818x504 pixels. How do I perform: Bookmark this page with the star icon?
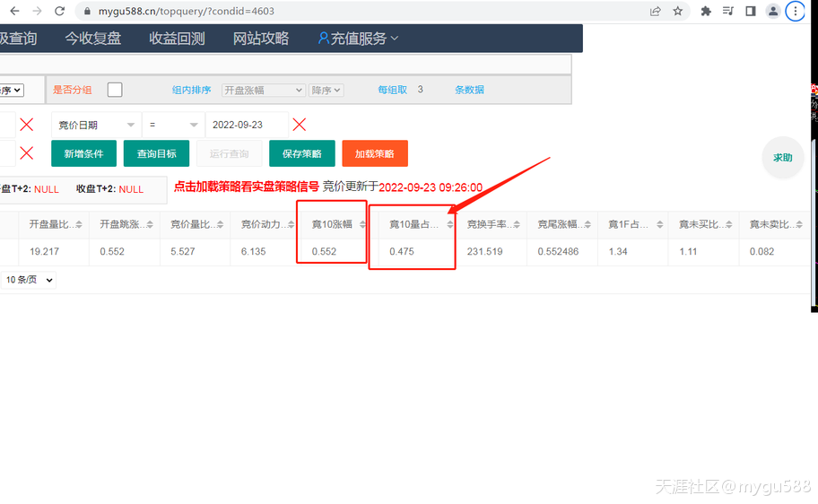pyautogui.click(x=678, y=12)
